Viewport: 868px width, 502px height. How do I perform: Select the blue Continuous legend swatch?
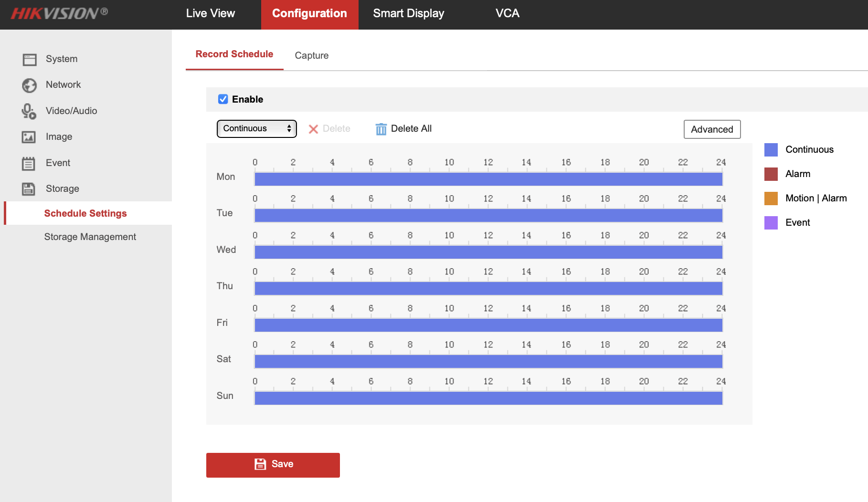[x=771, y=150]
